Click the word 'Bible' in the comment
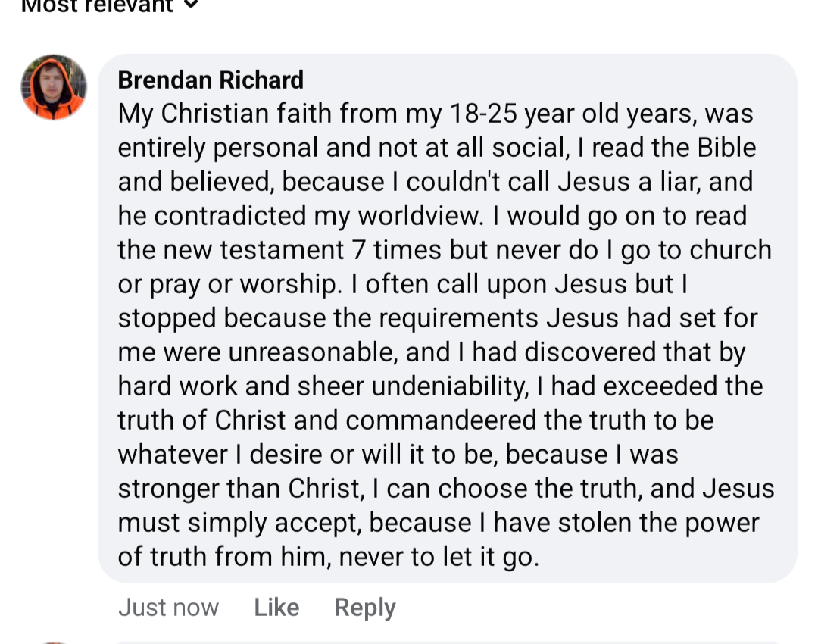Viewport: 818px width, 644px height. pyautogui.click(x=726, y=148)
